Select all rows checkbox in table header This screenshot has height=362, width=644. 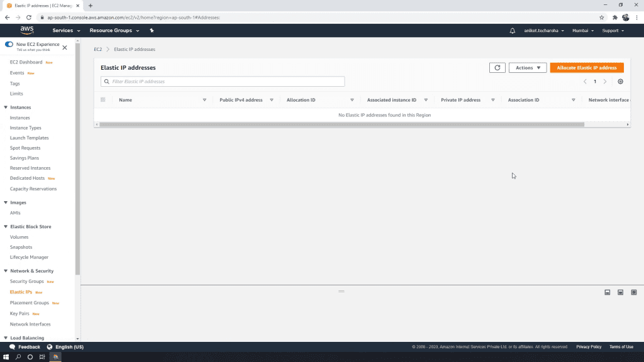(x=103, y=100)
